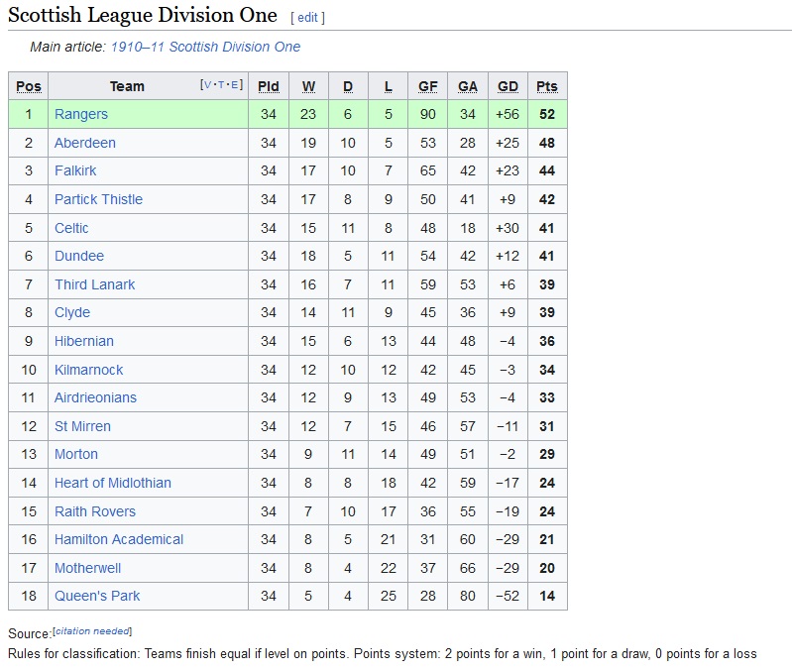Screen dimensions: 792x672
Task: Click the Celtic link
Action: tap(72, 228)
